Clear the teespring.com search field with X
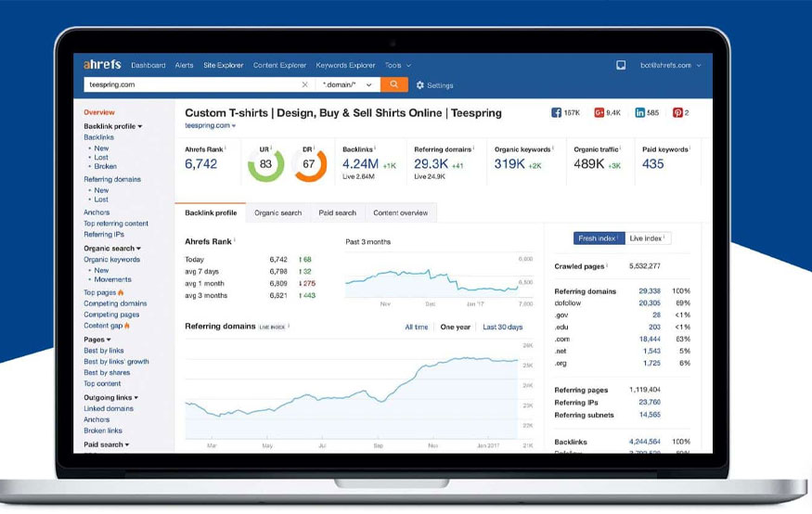 click(x=305, y=84)
